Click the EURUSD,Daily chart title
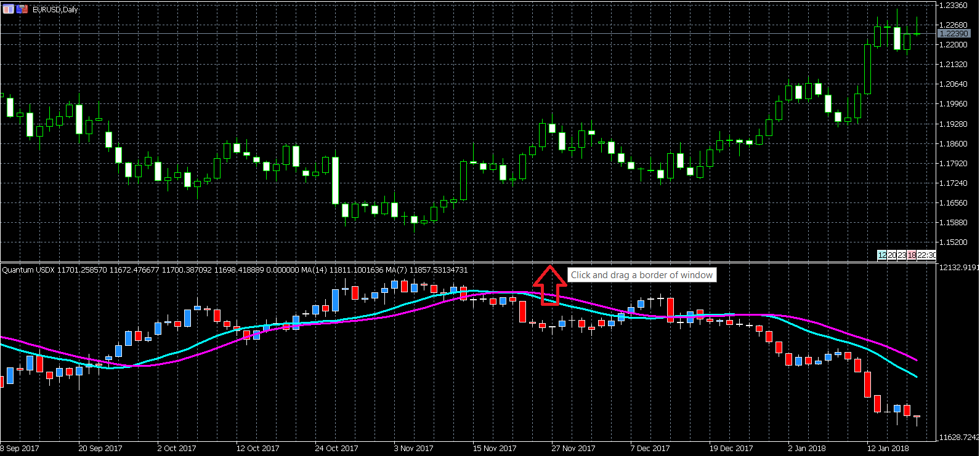Viewport: 980px width, 456px height. [x=55, y=9]
